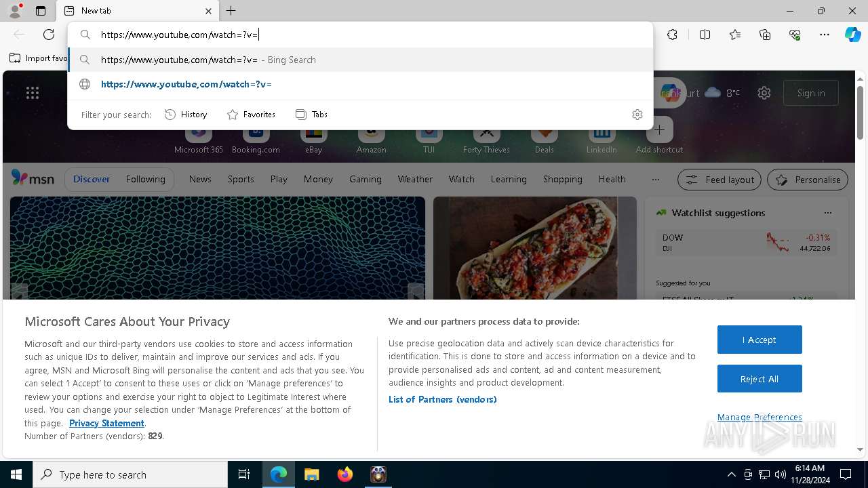Open Settings and more ellipsis menu
The image size is (868, 488).
pyautogui.click(x=825, y=35)
